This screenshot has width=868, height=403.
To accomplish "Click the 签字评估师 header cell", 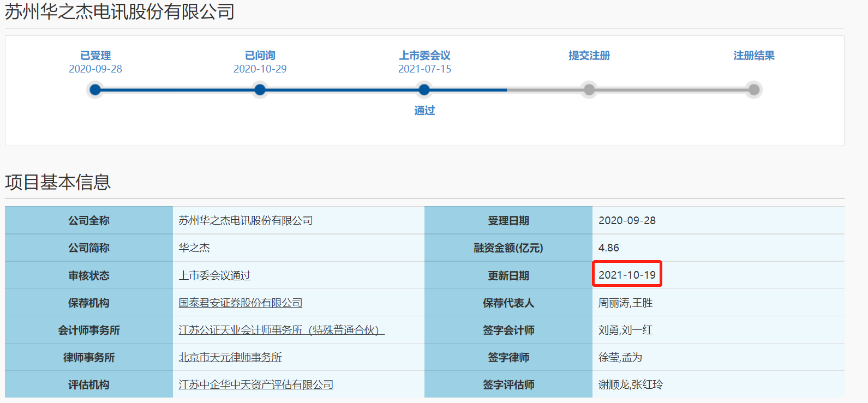I will 508,384.
